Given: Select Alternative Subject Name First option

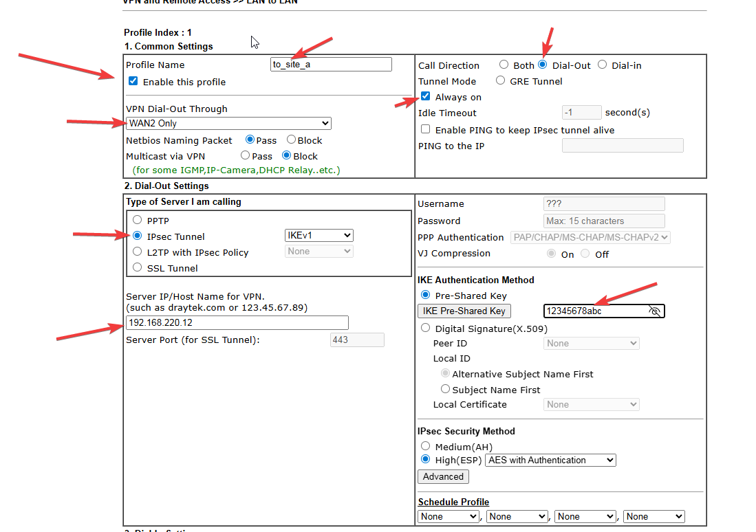Looking at the screenshot, I should click(446, 373).
